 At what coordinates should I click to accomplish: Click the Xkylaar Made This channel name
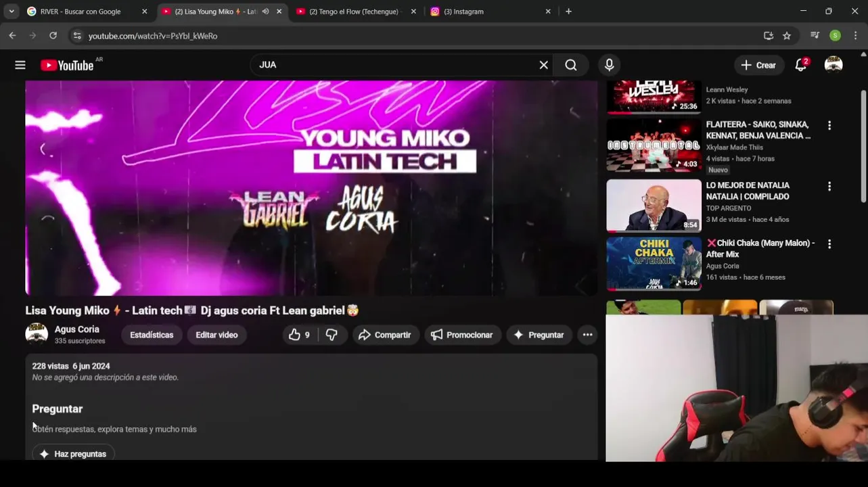coord(735,147)
